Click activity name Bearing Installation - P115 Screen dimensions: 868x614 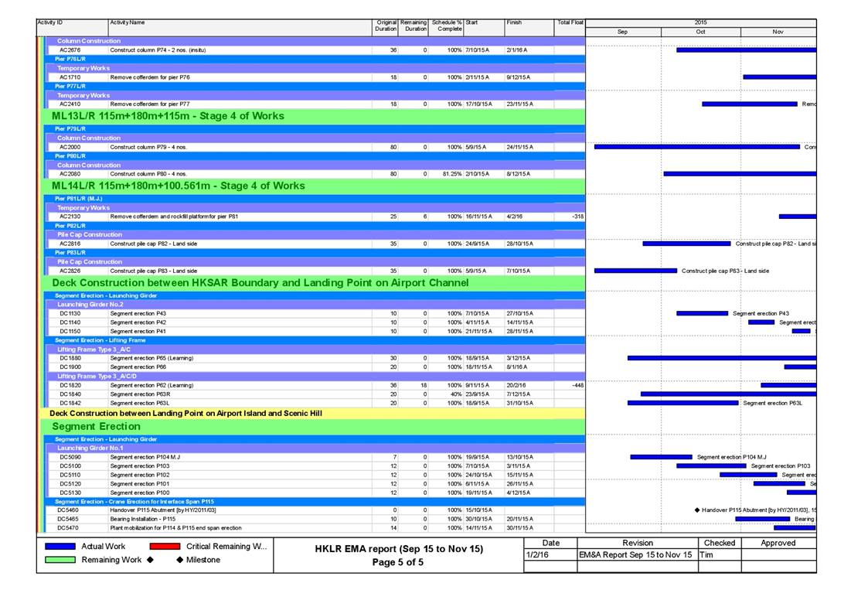(x=143, y=520)
